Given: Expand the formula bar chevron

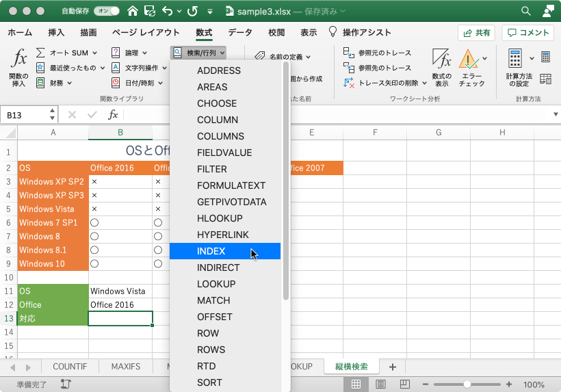Looking at the screenshot, I should pyautogui.click(x=556, y=114).
